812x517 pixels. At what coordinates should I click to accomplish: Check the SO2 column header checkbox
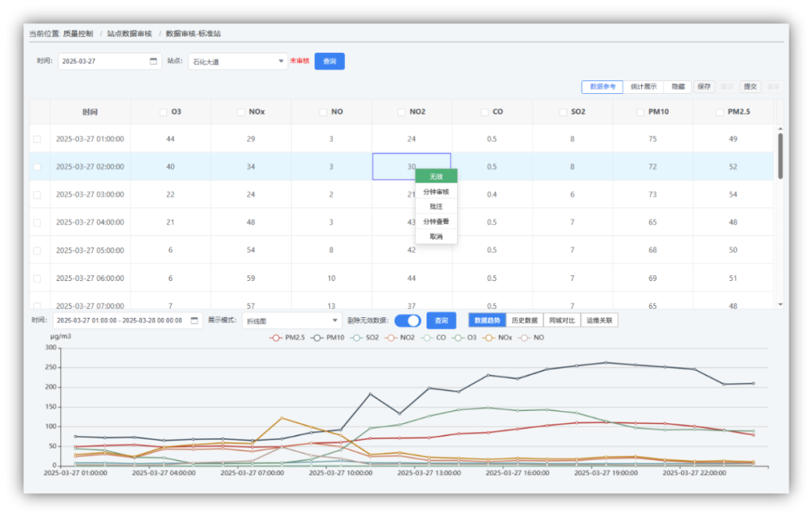coord(563,112)
